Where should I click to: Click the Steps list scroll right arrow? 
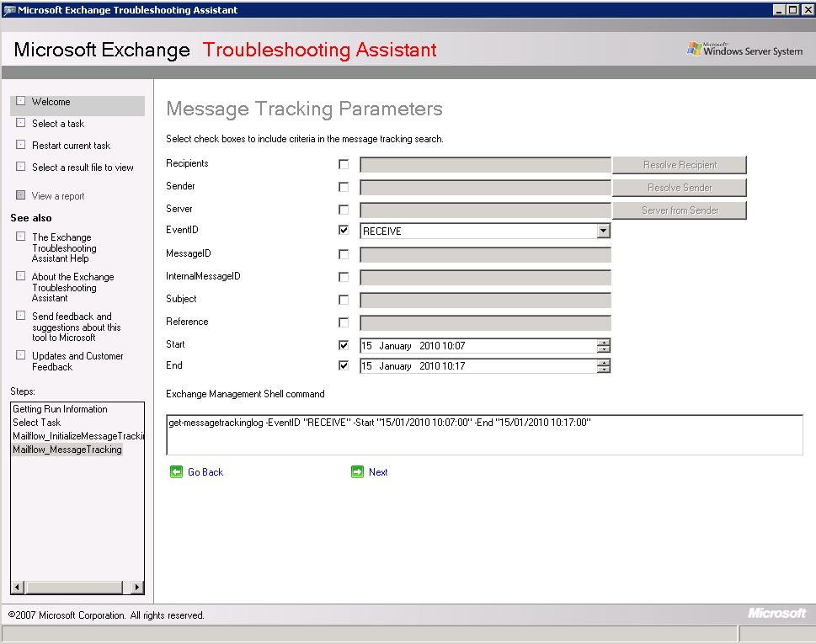click(x=137, y=588)
